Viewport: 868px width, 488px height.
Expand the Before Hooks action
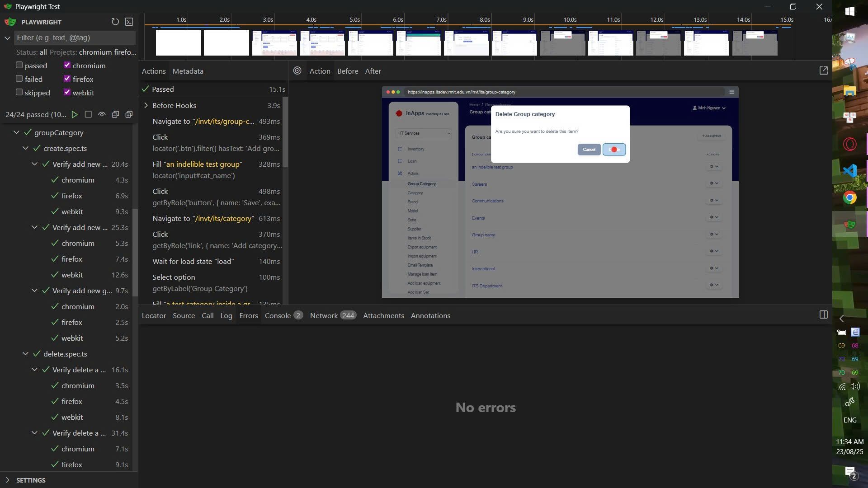click(146, 105)
